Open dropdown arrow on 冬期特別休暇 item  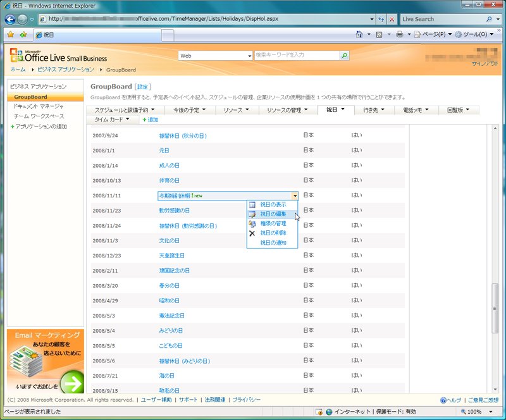coord(295,196)
